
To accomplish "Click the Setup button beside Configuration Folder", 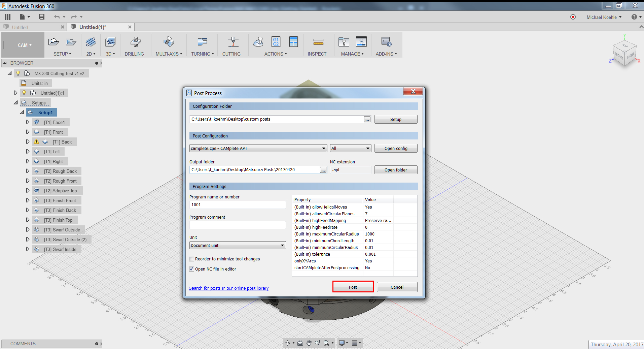I will 396,119.
